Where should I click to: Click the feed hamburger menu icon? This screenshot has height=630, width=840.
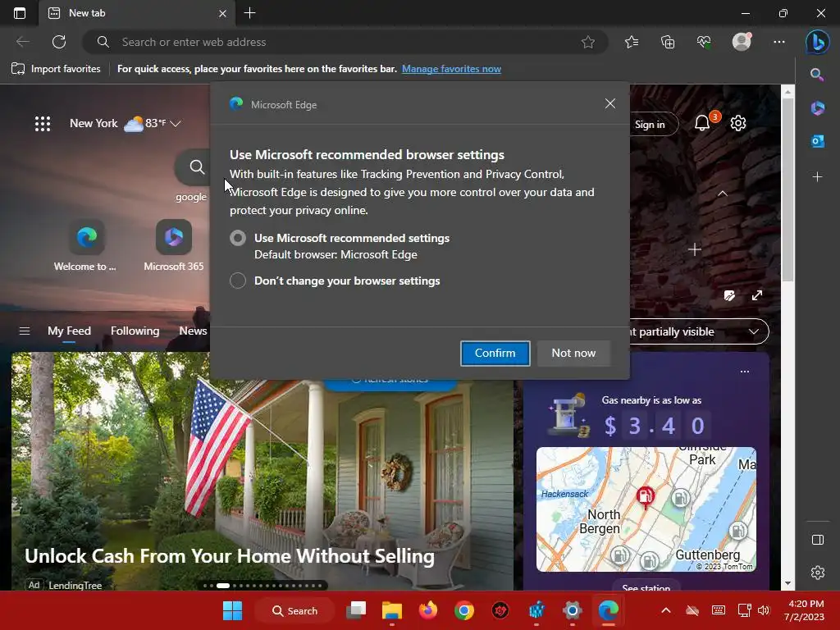tap(25, 331)
